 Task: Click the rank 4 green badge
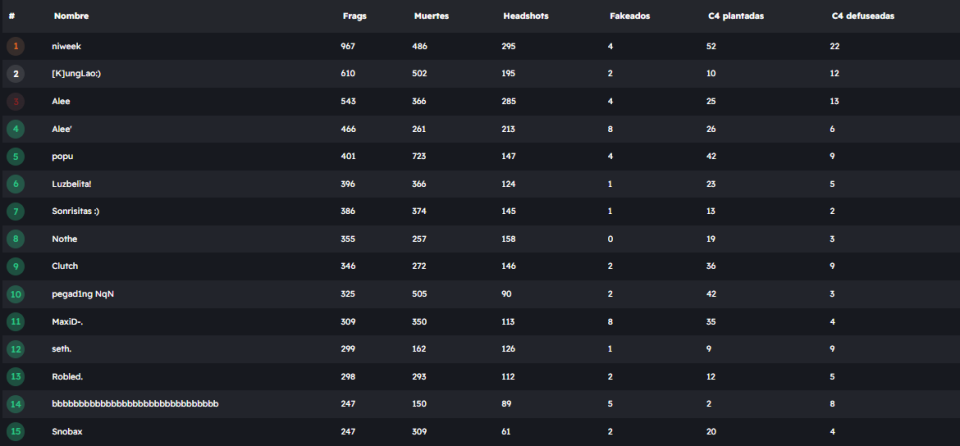(16, 129)
